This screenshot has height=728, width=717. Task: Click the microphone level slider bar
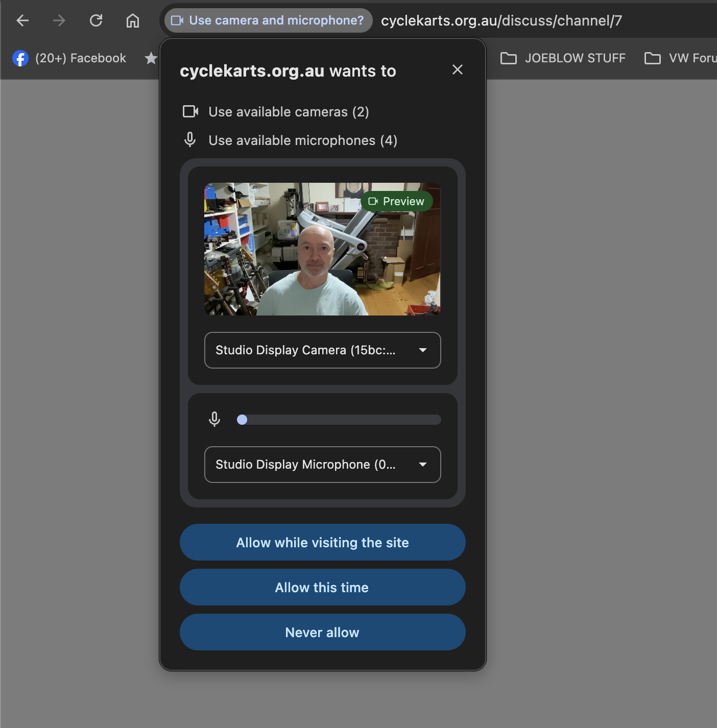pyautogui.click(x=339, y=420)
